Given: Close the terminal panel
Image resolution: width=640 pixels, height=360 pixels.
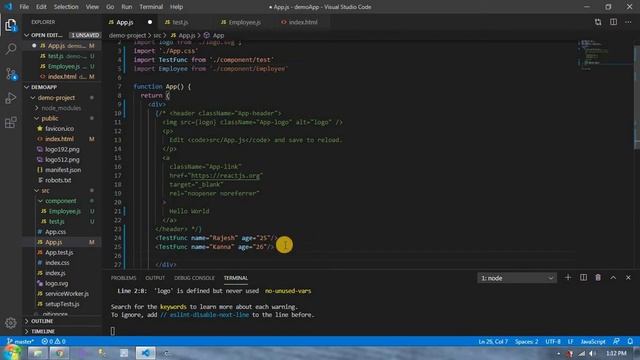Looking at the screenshot, I should tap(628, 278).
